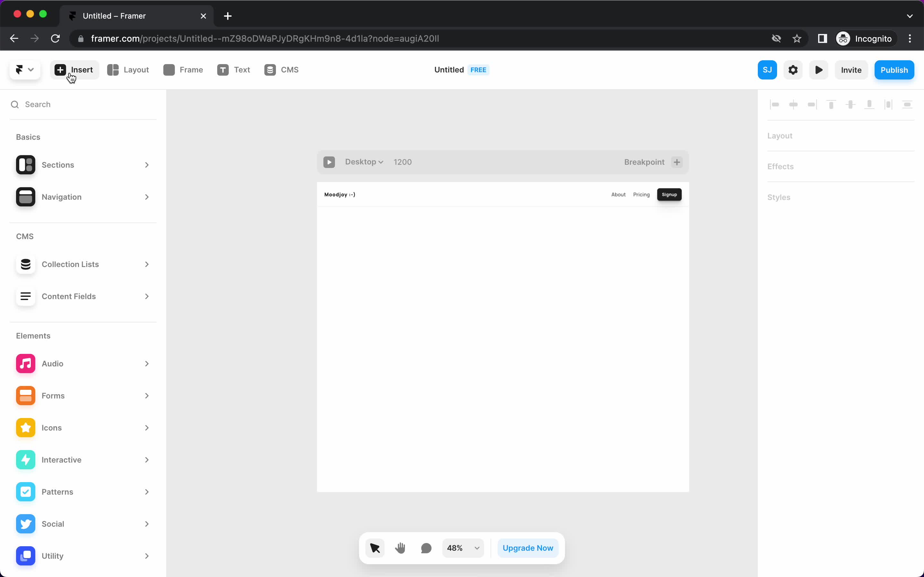Image resolution: width=924 pixels, height=577 pixels.
Task: Select the cursor/select tool icon
Action: (374, 548)
